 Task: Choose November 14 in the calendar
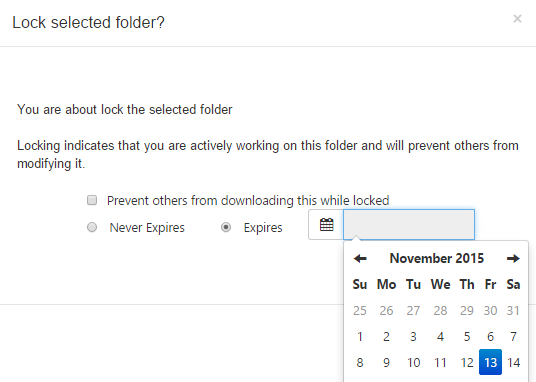tap(513, 362)
